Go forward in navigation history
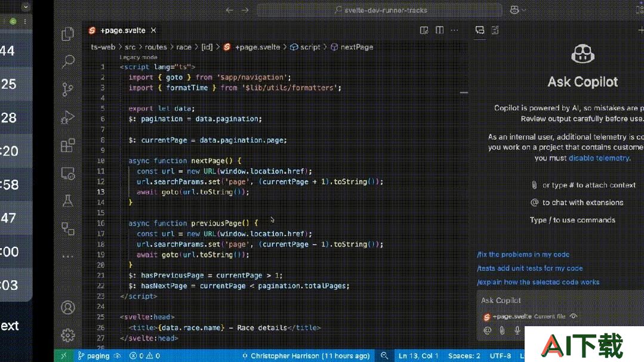This screenshot has width=644, height=362. [245, 10]
